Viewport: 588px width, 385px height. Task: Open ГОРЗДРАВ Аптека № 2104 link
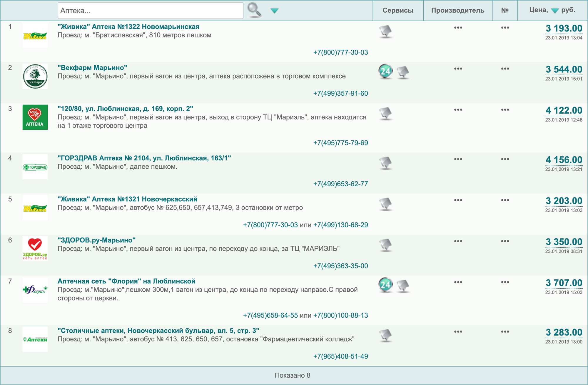(144, 158)
